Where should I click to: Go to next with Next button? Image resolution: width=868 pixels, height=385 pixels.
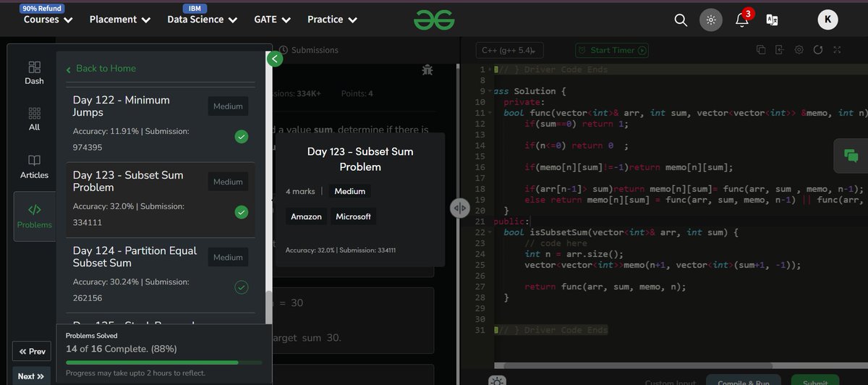pos(31,376)
